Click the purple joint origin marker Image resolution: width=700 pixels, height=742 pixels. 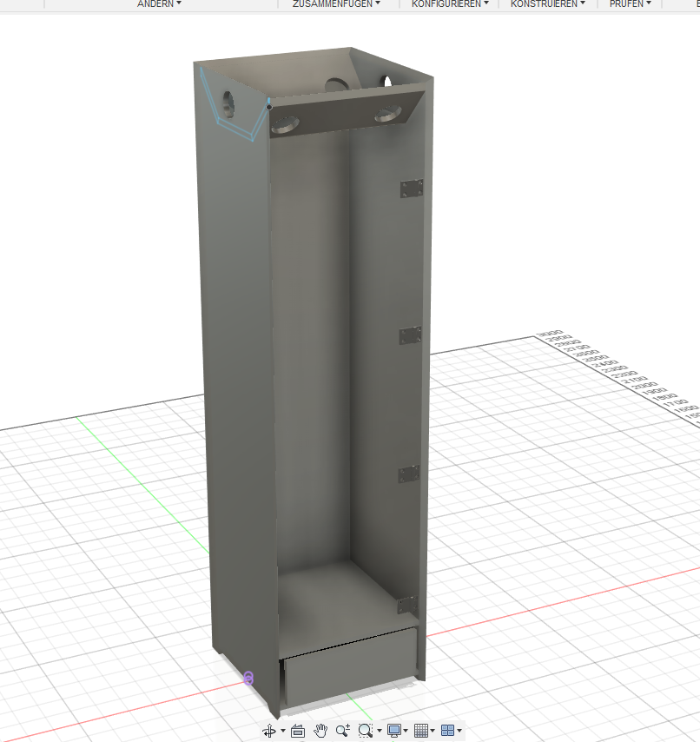[248, 678]
